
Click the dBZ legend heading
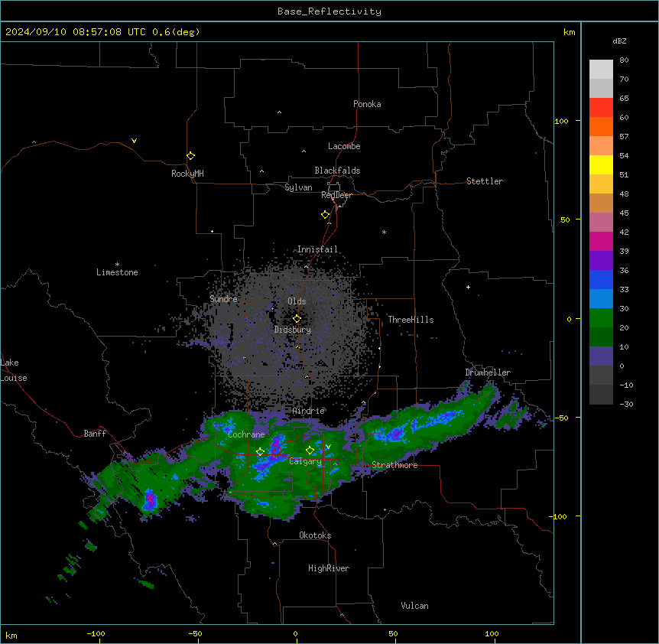[619, 41]
